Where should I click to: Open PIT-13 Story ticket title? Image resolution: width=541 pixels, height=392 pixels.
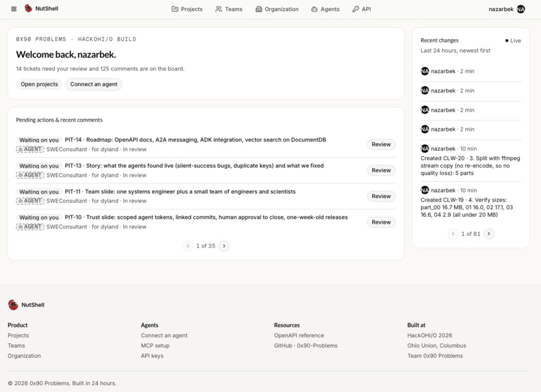pos(194,166)
